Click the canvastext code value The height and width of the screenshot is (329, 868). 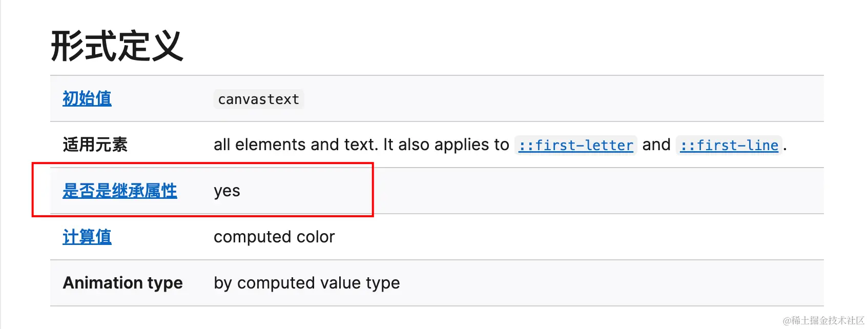tap(258, 99)
